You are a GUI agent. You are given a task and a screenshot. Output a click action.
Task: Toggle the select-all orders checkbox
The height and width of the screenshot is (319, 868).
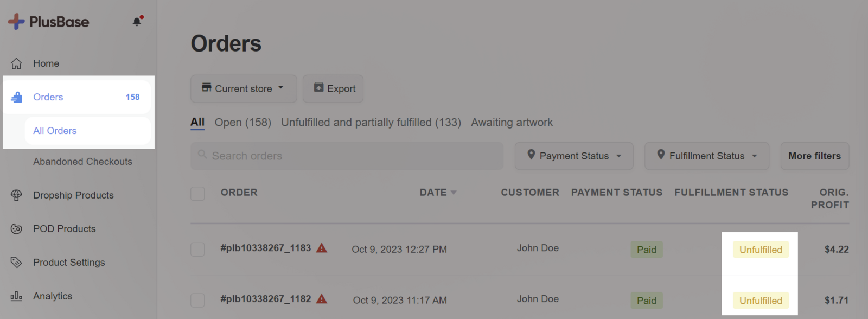(x=197, y=194)
